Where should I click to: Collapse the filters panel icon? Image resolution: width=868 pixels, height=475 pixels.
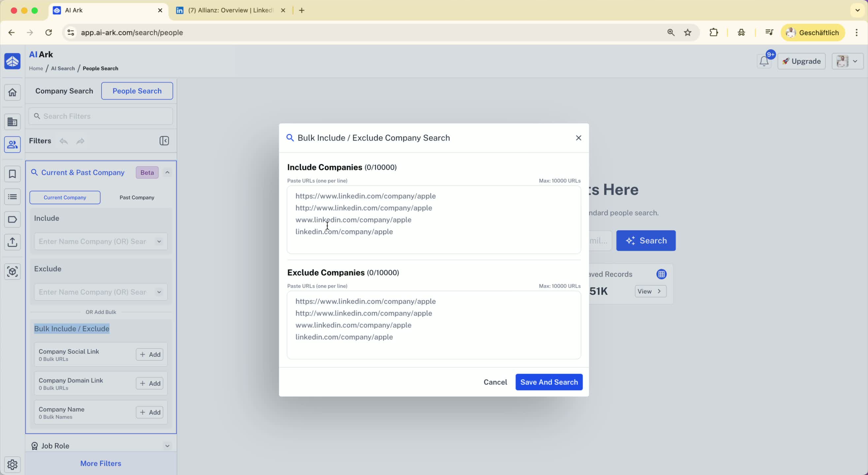point(164,141)
